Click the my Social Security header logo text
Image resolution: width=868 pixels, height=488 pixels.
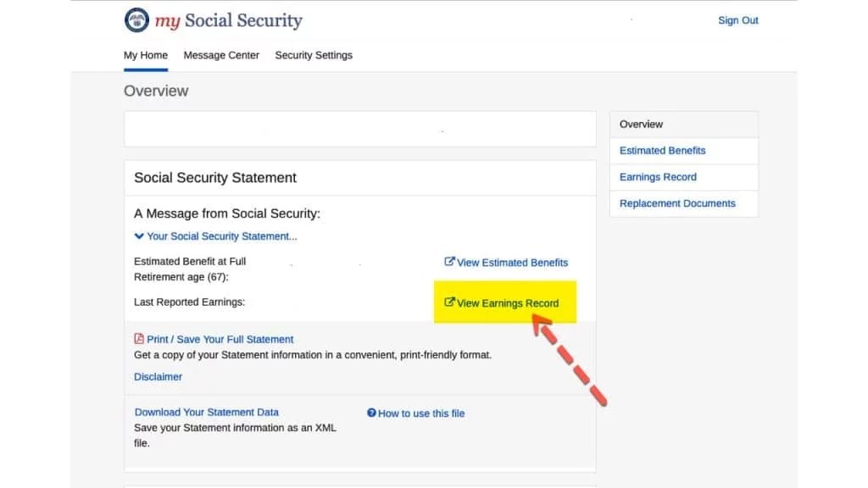coord(229,20)
